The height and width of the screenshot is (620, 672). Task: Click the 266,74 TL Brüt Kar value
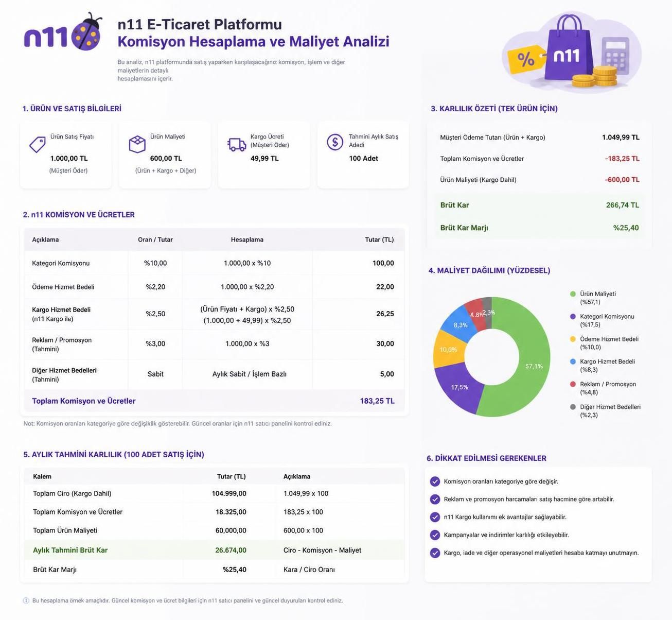coord(623,205)
